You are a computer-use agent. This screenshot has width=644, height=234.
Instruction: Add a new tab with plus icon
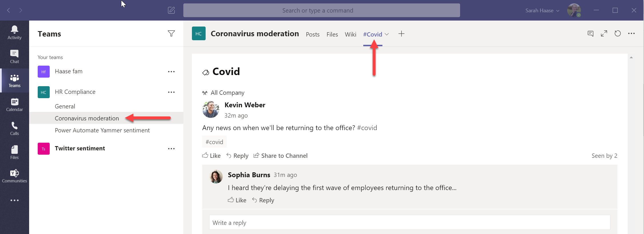tap(401, 34)
